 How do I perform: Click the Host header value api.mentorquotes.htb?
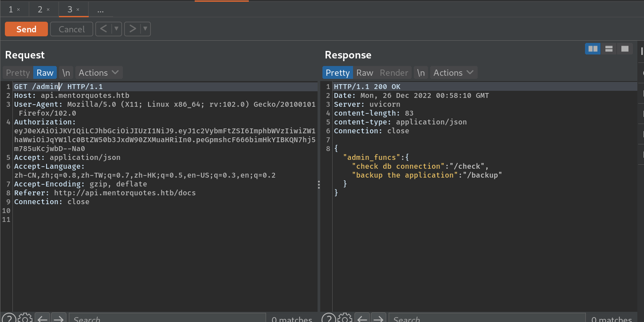click(85, 95)
